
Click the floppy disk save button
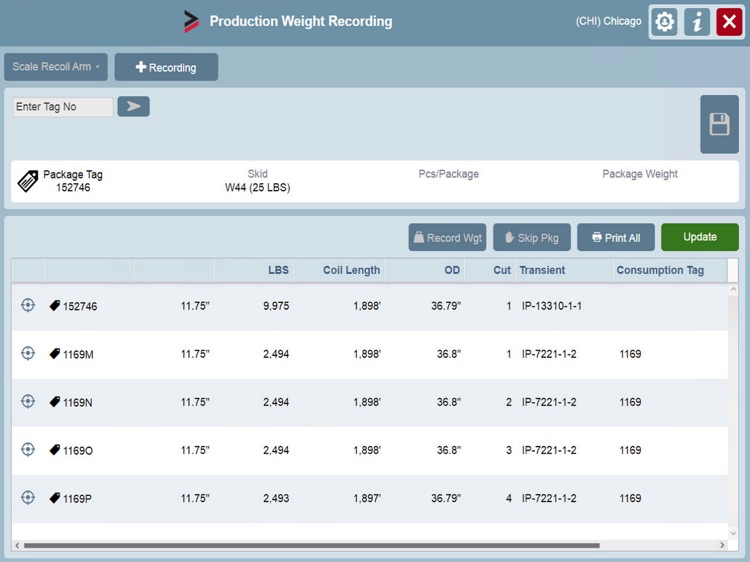pyautogui.click(x=719, y=124)
